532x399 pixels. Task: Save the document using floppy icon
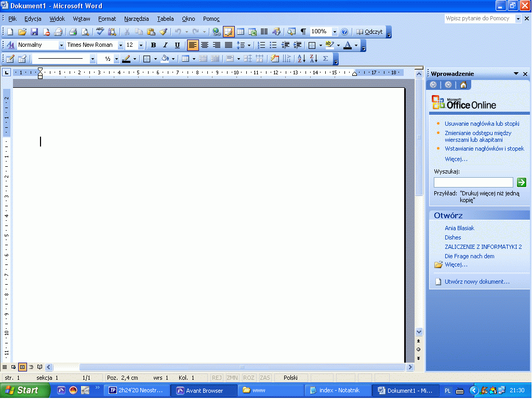point(34,32)
